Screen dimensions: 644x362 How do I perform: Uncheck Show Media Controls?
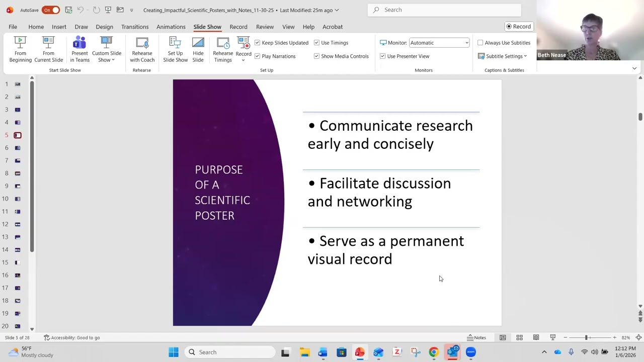click(x=316, y=56)
